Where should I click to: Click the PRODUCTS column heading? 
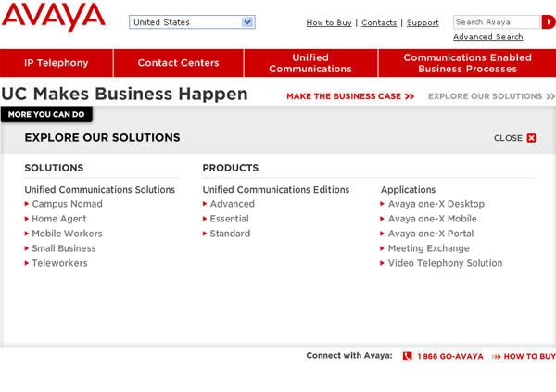tap(231, 168)
